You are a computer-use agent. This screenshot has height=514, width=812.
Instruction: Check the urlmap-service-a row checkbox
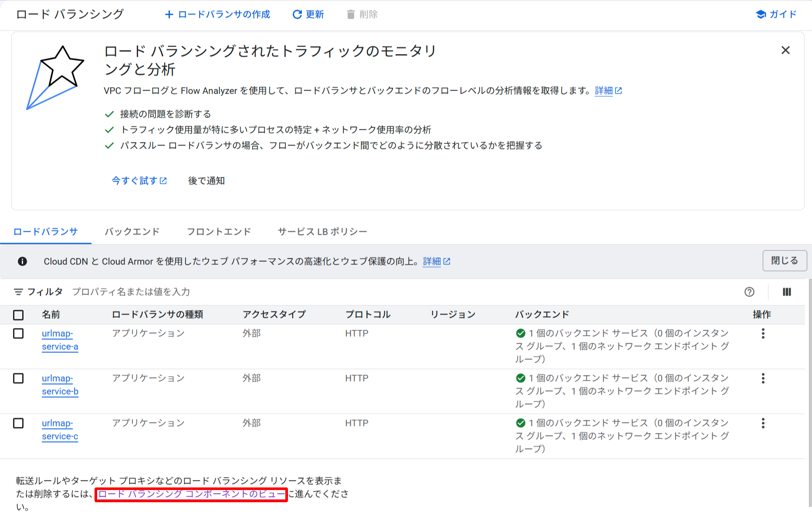[18, 334]
